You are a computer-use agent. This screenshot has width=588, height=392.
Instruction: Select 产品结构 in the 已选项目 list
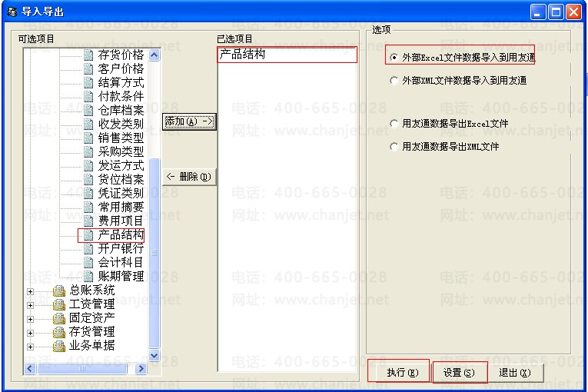(x=287, y=55)
